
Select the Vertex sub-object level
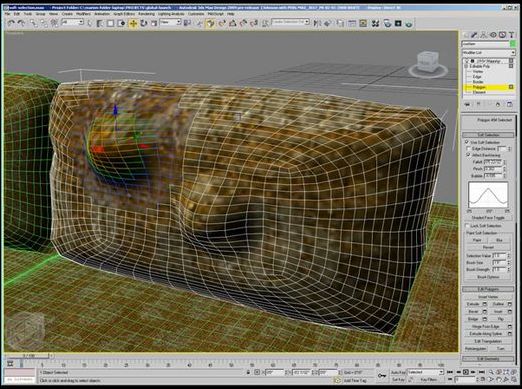point(478,71)
